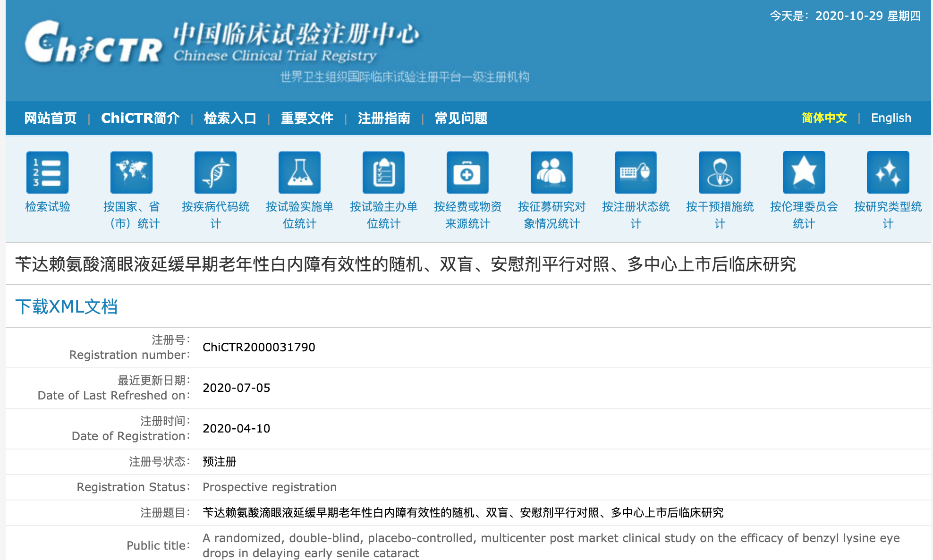Go to 网站首页 in navigation bar

point(51,118)
